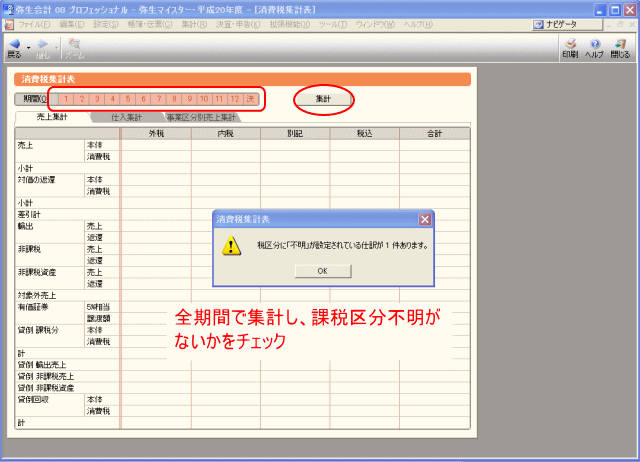The image size is (640, 462).
Task: Click the 貸倒 非課税資産 row label
Action: click(x=46, y=388)
